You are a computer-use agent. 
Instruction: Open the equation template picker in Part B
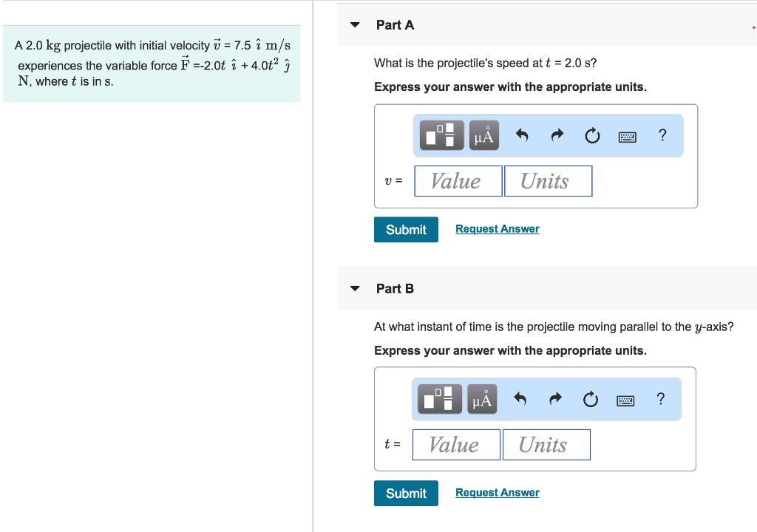pyautogui.click(x=439, y=399)
